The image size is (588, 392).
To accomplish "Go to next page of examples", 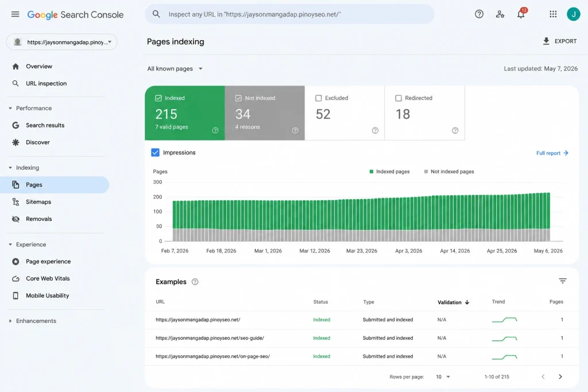I will tap(560, 377).
